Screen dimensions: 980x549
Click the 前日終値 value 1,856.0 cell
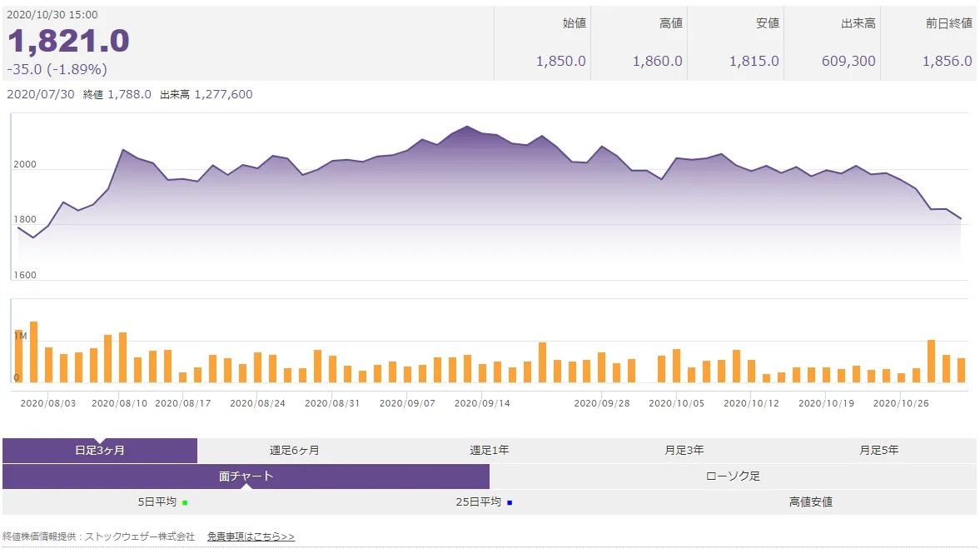pyautogui.click(x=947, y=61)
